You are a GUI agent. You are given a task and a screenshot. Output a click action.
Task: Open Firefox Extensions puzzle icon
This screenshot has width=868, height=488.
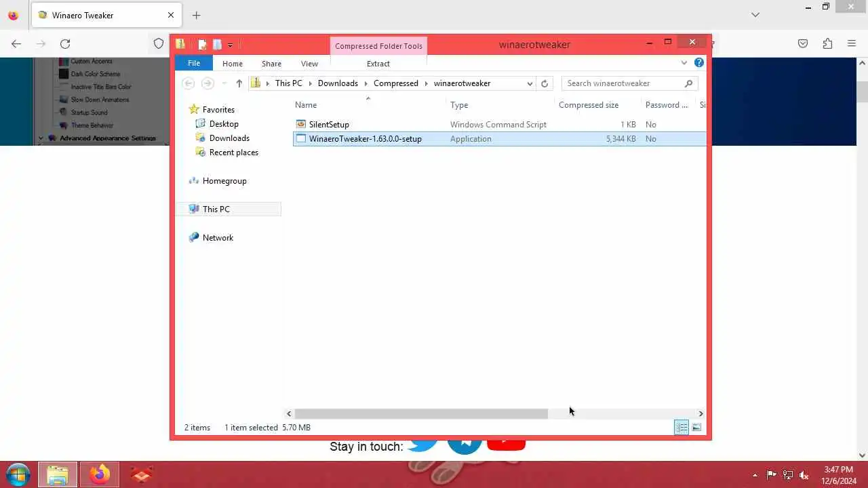[x=827, y=43]
